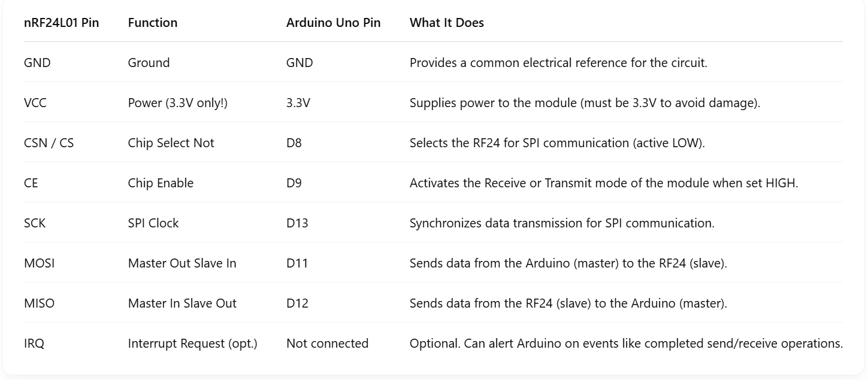Select the GND cell in first column

click(x=37, y=63)
